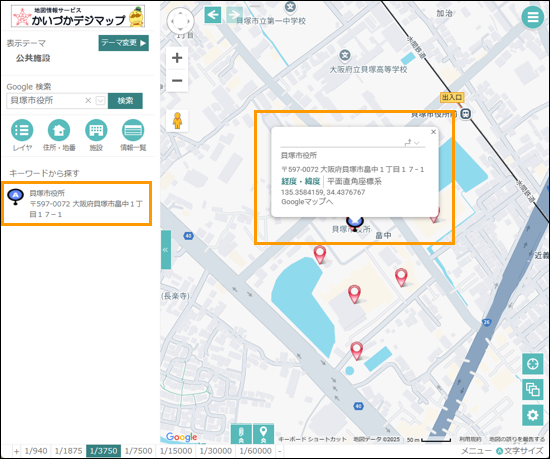This screenshot has height=459, width=550.
Task: Click the + at scale bar start
Action: point(16,451)
